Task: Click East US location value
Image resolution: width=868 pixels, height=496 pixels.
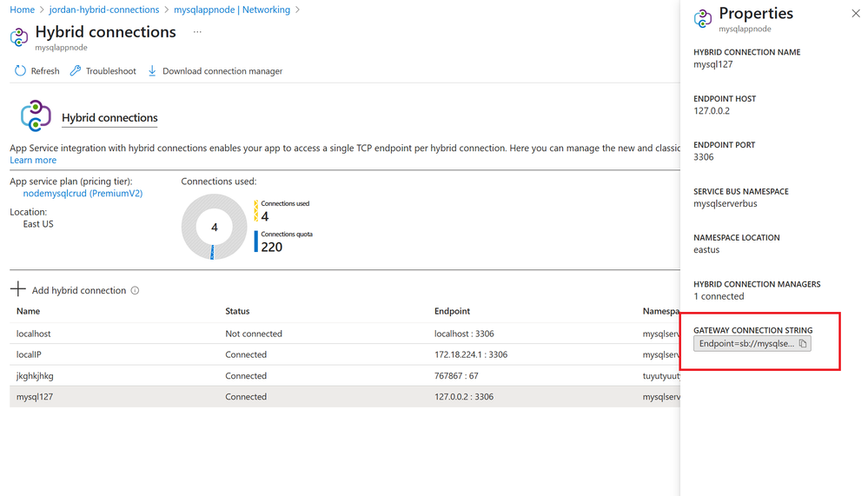Action: tap(38, 224)
